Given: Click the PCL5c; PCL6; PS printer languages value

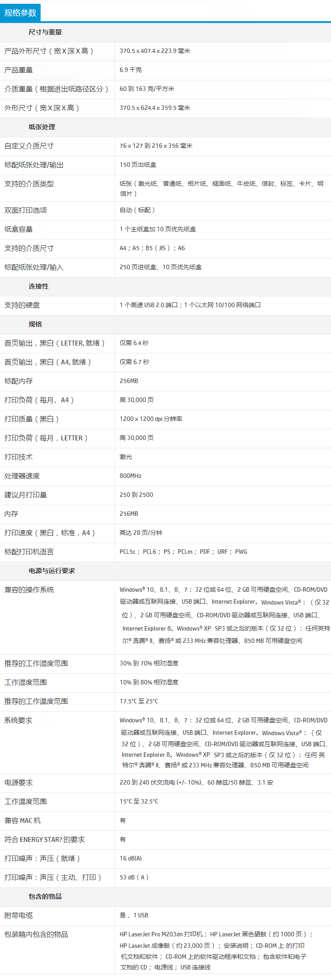Looking at the screenshot, I should [184, 552].
